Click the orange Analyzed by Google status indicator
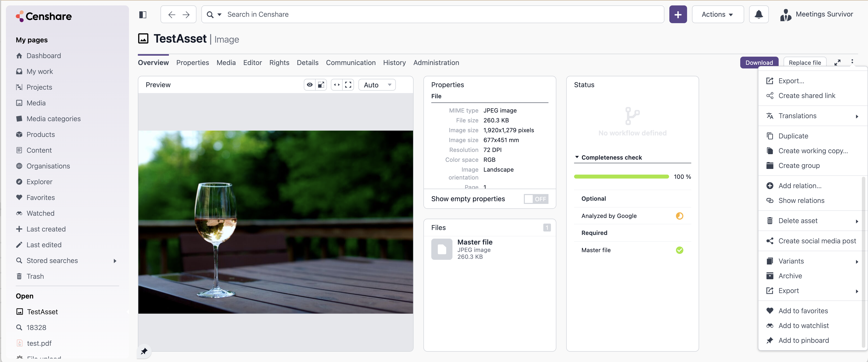The width and height of the screenshot is (868, 362). pos(679,216)
